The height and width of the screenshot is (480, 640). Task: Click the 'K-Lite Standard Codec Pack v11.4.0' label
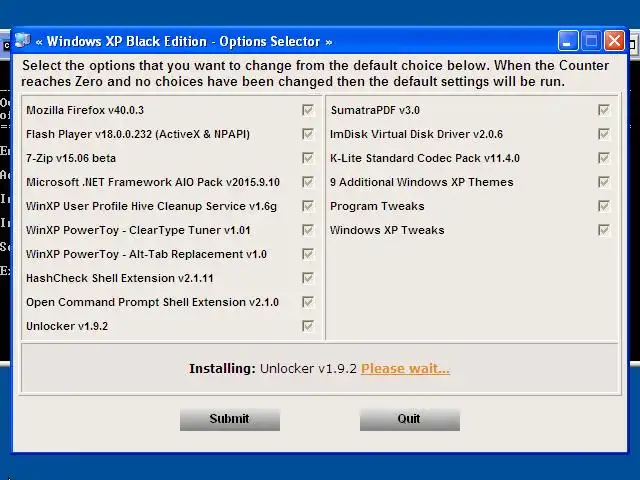tap(425, 158)
